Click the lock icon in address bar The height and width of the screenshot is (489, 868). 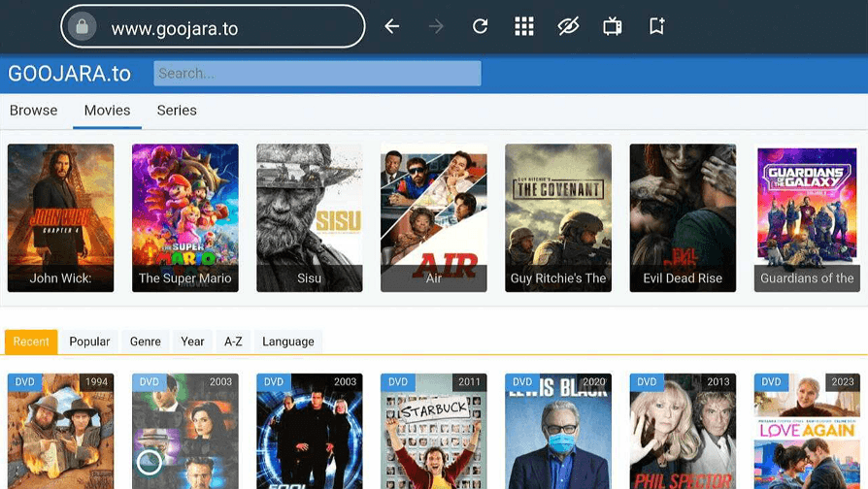point(82,26)
